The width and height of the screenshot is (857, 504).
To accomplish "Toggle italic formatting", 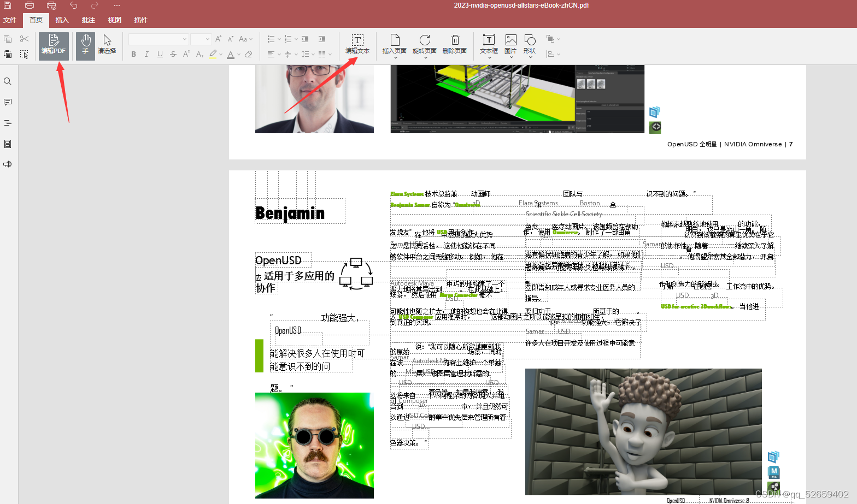I will [x=146, y=54].
